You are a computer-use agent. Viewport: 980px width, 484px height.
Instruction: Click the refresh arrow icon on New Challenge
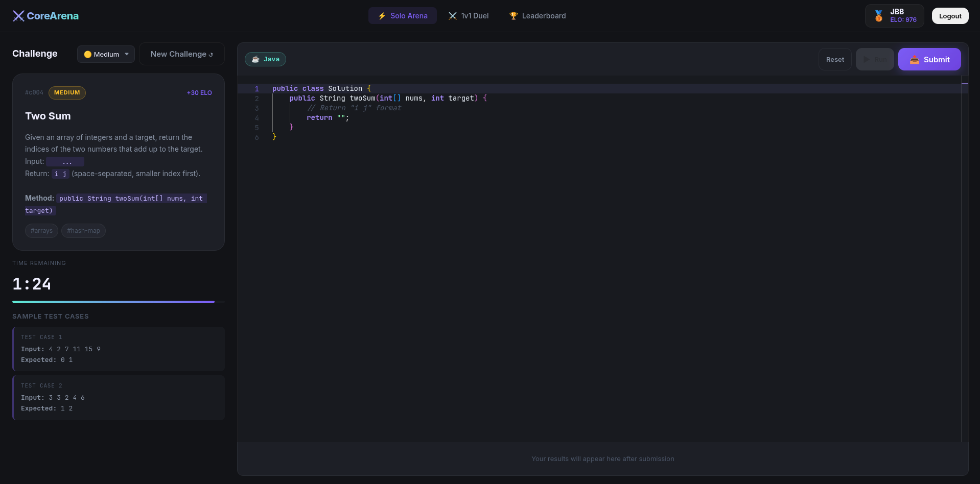click(x=211, y=55)
